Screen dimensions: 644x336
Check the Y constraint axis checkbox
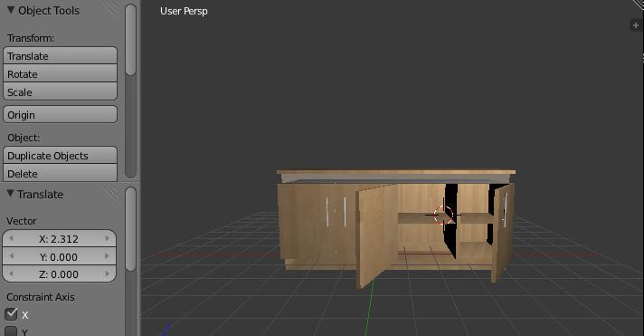pos(11,331)
